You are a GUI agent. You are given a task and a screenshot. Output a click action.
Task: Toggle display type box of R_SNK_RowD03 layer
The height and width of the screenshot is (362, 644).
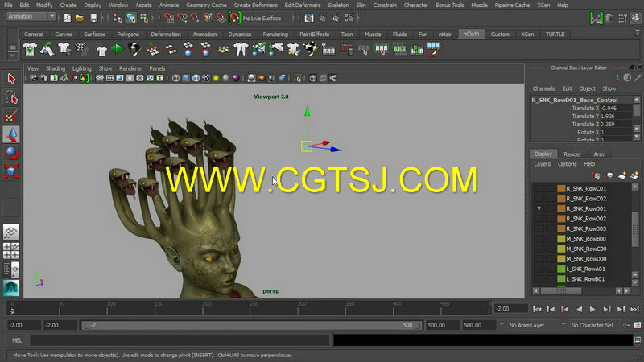[x=551, y=228]
